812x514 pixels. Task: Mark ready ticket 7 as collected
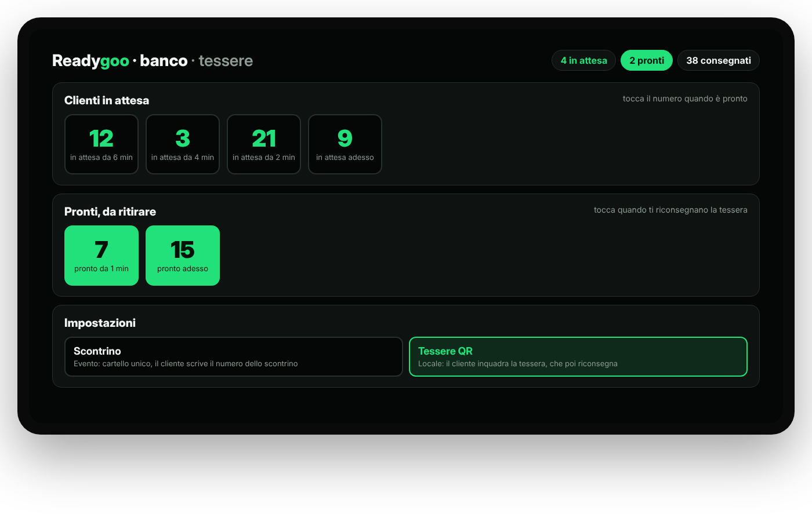(101, 256)
